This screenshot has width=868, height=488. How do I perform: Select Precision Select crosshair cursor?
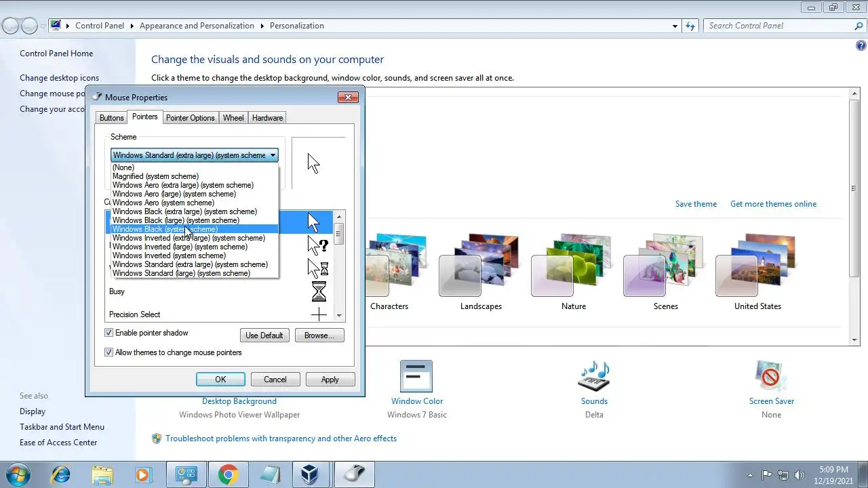319,314
